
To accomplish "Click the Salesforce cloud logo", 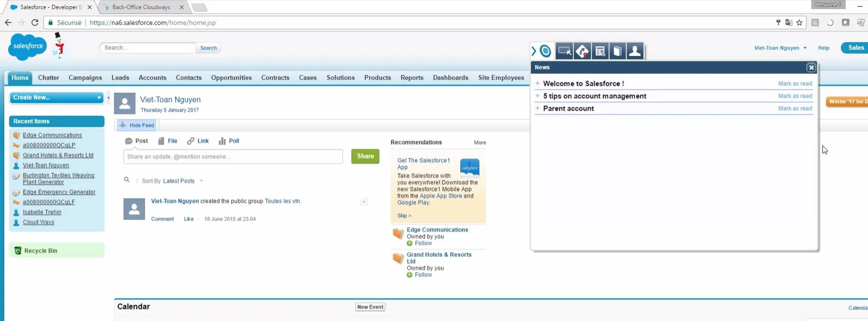I will [x=28, y=46].
